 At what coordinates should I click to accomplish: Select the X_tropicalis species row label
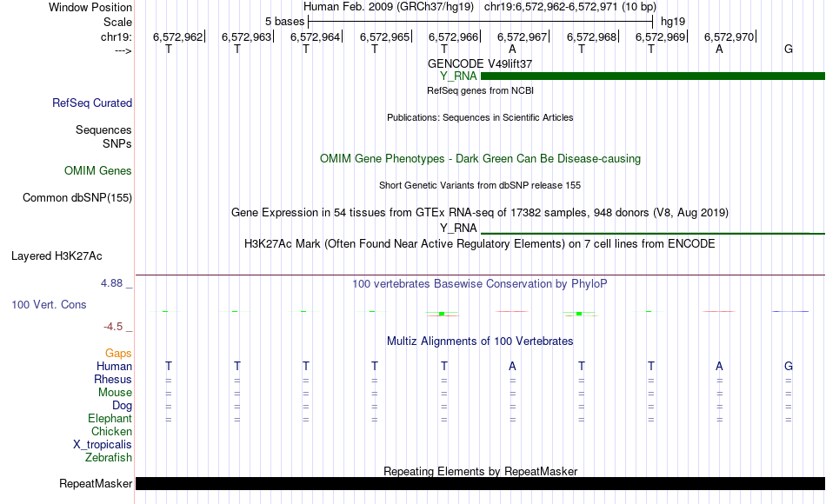[x=103, y=445]
